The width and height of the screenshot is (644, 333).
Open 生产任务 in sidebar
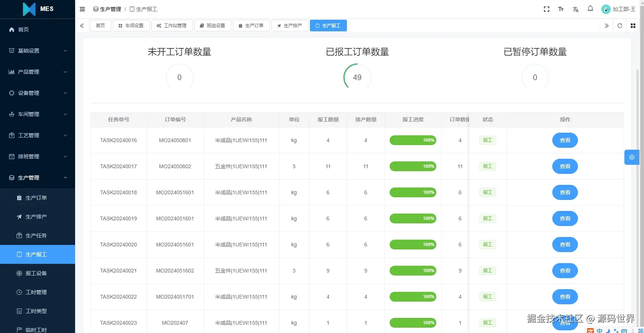click(37, 235)
